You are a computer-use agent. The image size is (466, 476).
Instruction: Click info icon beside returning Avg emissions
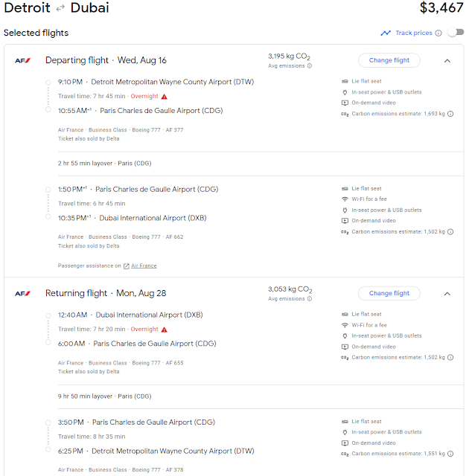pos(309,299)
